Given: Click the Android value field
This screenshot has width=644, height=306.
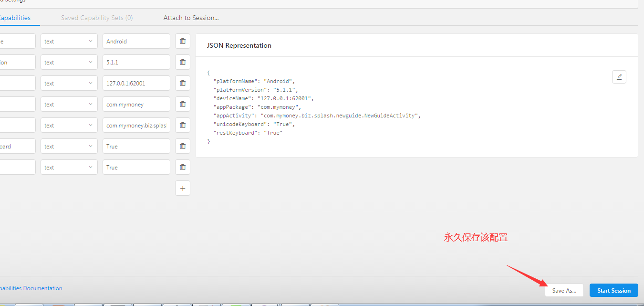Looking at the screenshot, I should (136, 41).
